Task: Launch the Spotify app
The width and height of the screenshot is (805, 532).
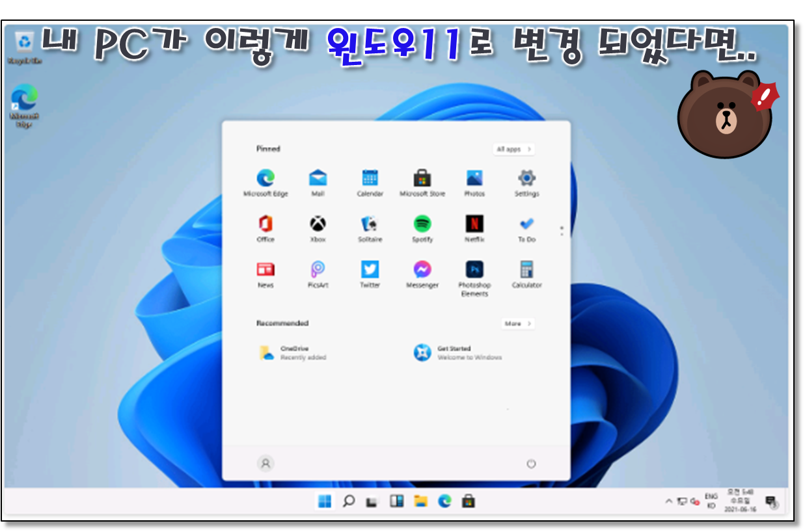Action: point(422,224)
